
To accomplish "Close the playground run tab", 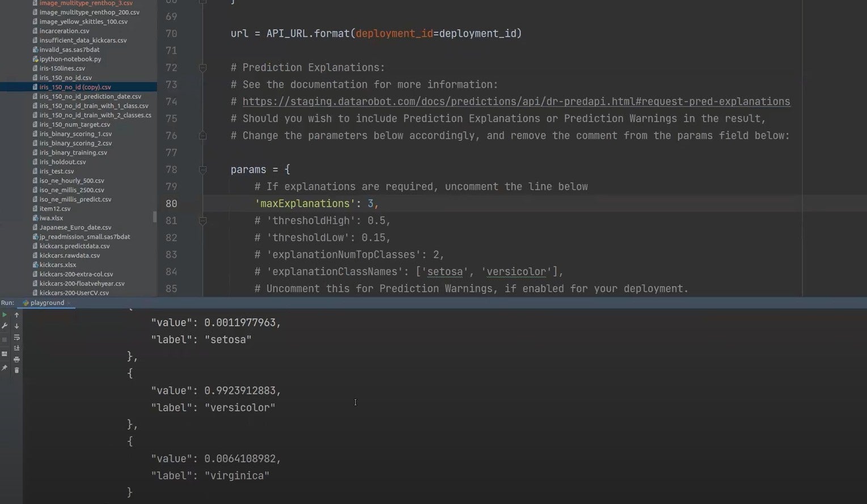I will pos(69,303).
